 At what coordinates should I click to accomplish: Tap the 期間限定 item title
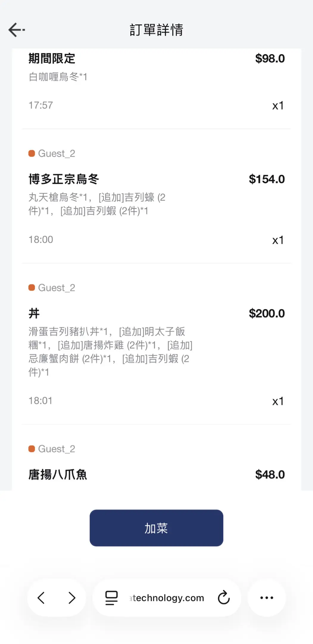(52, 58)
